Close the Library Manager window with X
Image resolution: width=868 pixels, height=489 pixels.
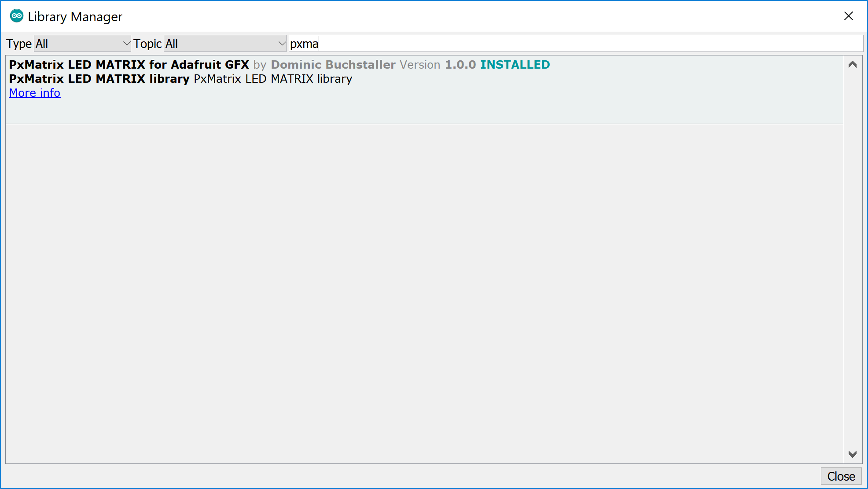pyautogui.click(x=849, y=16)
